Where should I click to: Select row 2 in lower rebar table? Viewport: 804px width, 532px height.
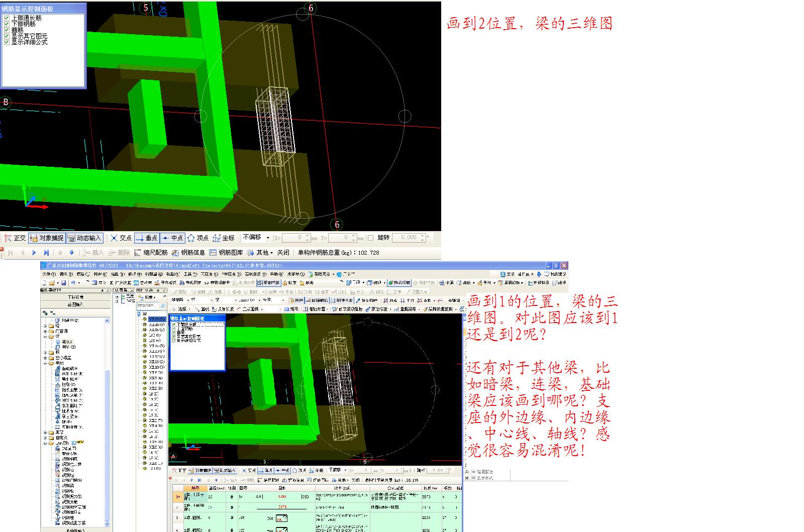177,507
